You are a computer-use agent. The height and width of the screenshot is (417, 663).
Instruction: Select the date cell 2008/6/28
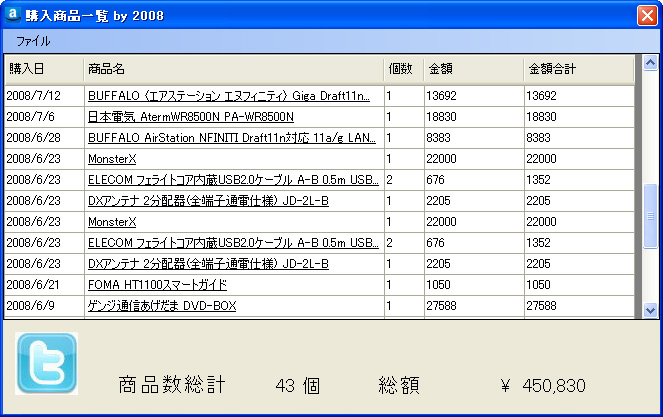pos(44,138)
